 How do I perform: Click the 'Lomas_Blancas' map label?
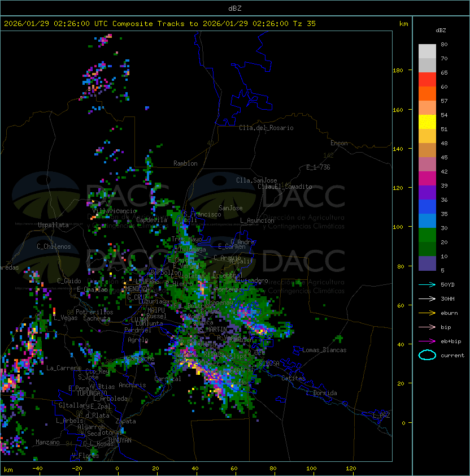point(324,350)
